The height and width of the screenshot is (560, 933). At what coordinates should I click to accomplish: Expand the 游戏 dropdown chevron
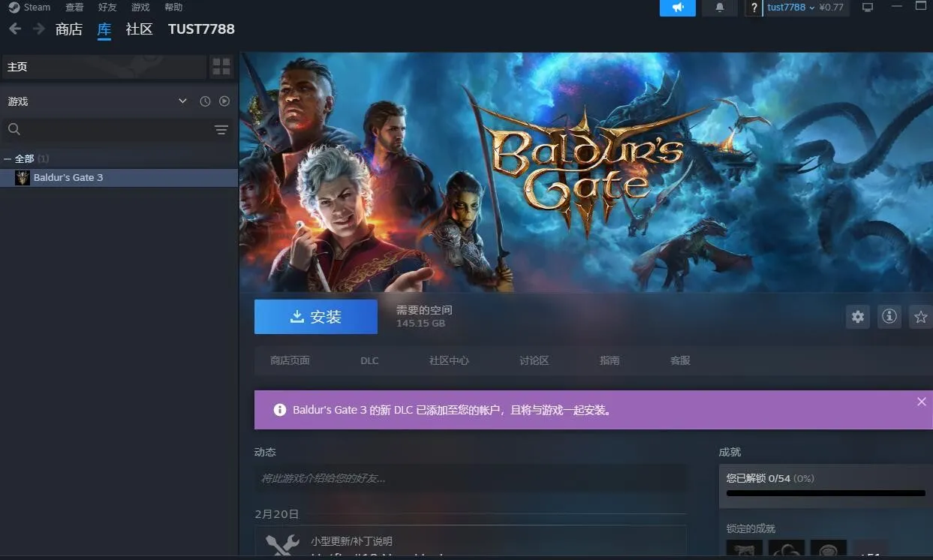182,101
